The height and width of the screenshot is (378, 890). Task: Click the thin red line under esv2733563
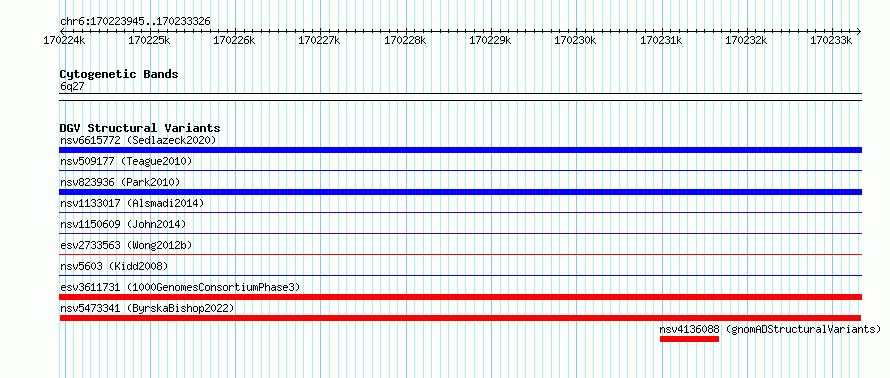460,254
